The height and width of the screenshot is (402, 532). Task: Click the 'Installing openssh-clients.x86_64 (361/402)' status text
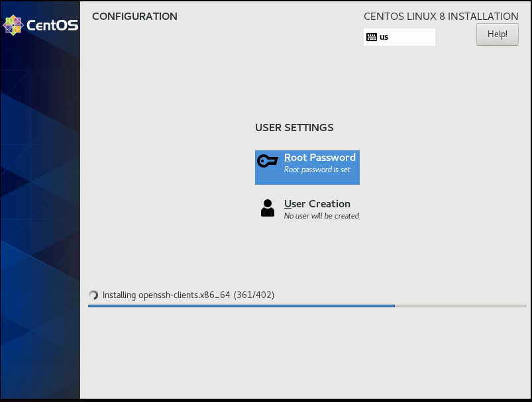point(188,295)
